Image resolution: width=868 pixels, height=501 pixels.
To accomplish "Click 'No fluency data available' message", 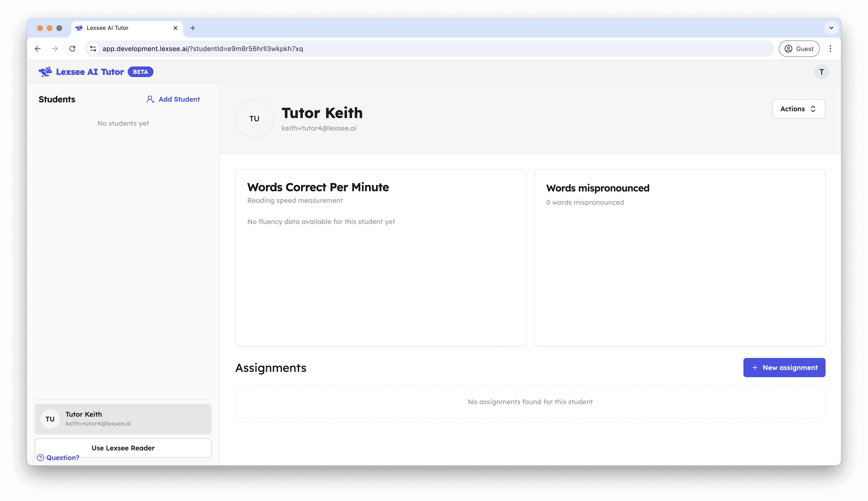I will point(321,222).
